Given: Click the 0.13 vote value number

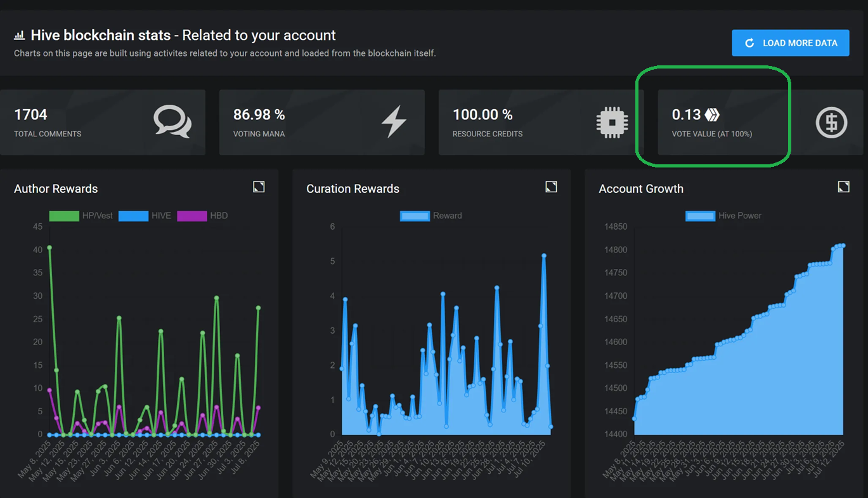Looking at the screenshot, I should [686, 115].
